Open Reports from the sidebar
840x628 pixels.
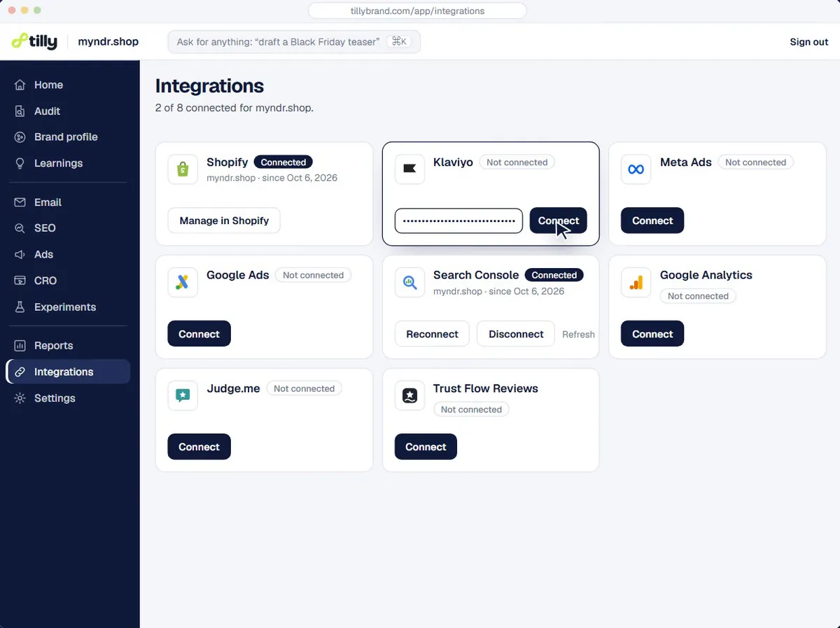pyautogui.click(x=68, y=346)
